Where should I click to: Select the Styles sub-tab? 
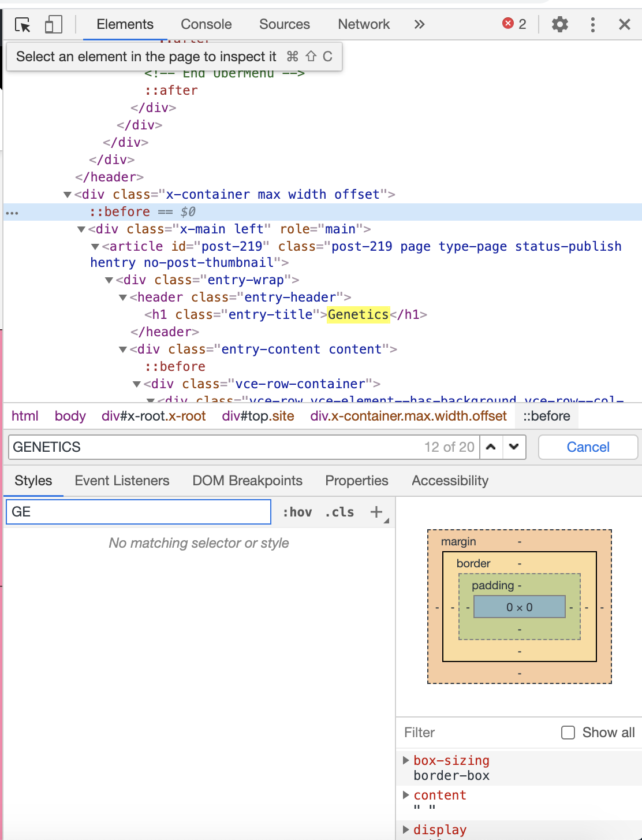coord(33,481)
